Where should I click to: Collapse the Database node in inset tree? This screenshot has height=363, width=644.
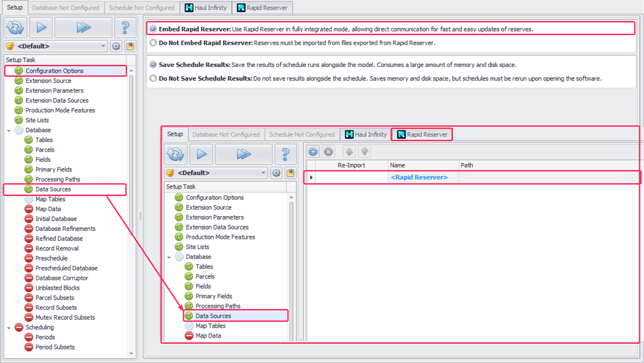coord(170,257)
